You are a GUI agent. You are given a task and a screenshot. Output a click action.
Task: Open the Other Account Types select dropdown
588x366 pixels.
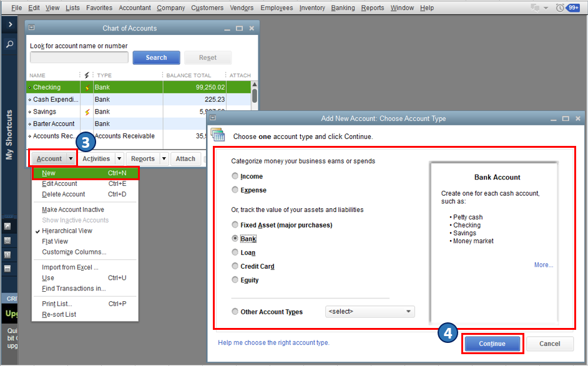click(x=370, y=311)
